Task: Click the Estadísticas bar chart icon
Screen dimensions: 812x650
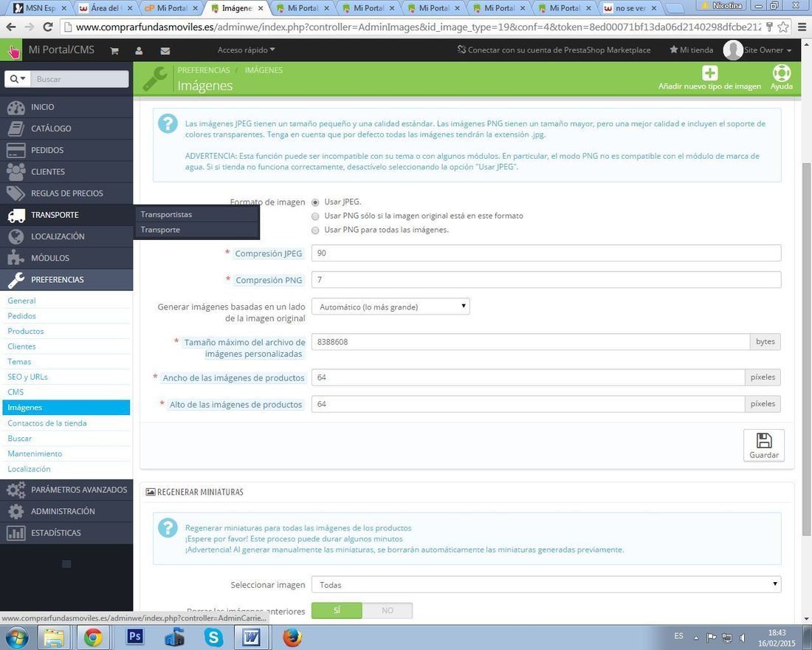Action: tap(16, 533)
